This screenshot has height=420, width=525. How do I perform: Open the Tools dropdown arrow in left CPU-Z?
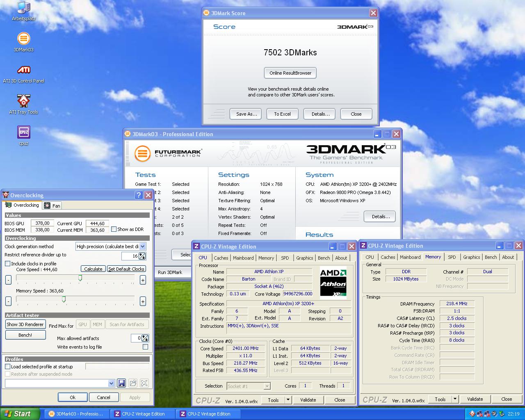point(288,400)
